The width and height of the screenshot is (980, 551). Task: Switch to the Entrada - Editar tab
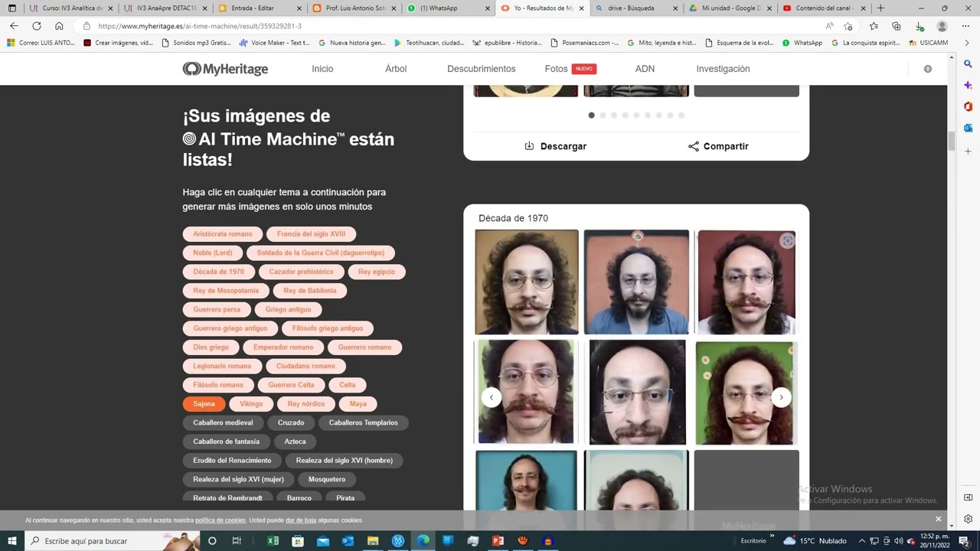261,8
